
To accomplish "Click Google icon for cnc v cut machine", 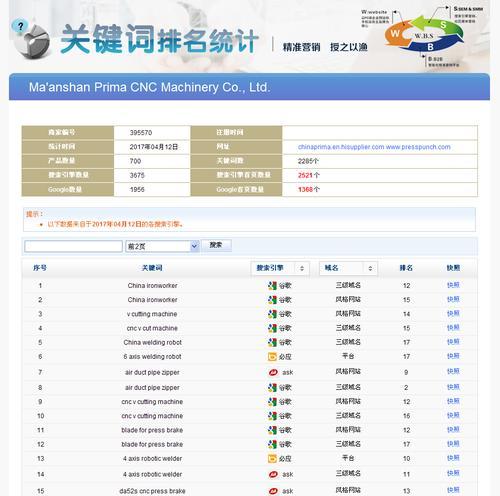I will coord(272,328).
